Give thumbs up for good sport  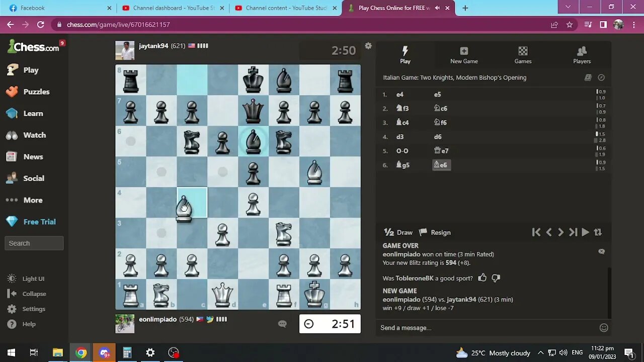482,278
